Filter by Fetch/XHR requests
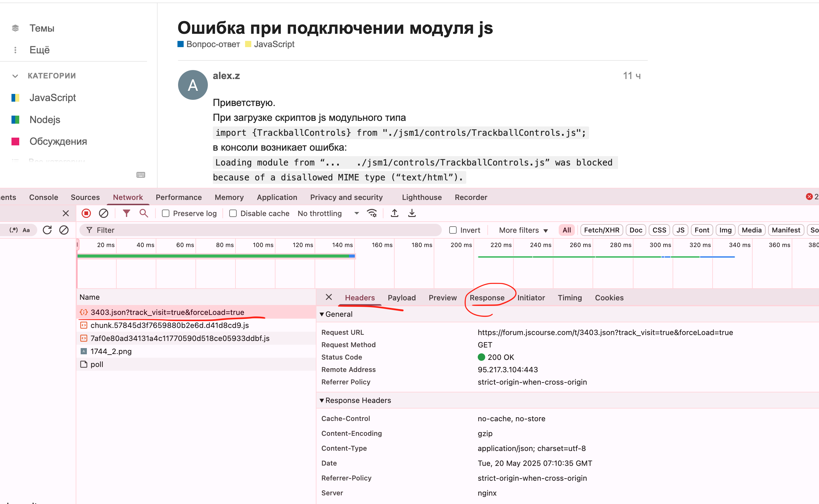Image resolution: width=819 pixels, height=504 pixels. 602,230
